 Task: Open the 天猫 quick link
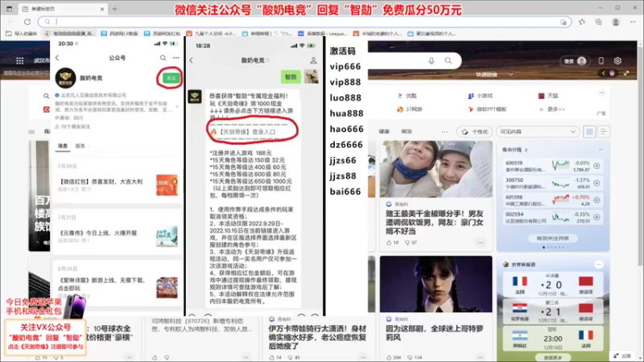(x=548, y=96)
